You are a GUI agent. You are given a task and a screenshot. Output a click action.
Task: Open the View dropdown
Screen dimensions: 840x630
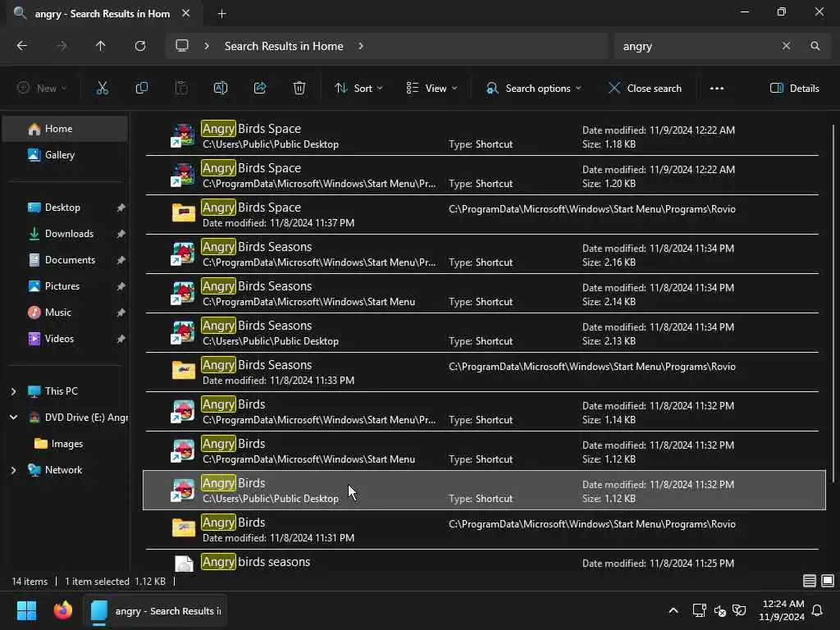(x=431, y=89)
